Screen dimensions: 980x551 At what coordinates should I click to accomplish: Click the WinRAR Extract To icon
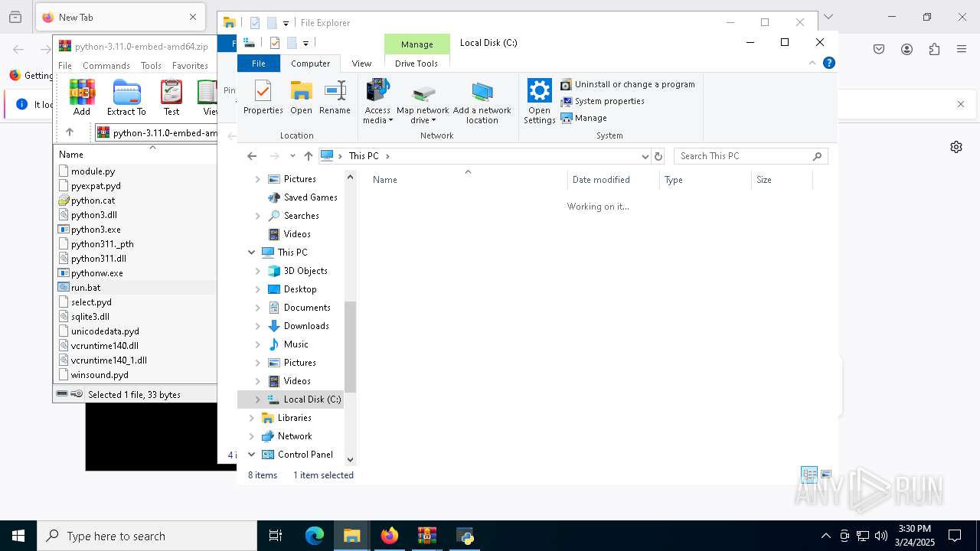126,98
